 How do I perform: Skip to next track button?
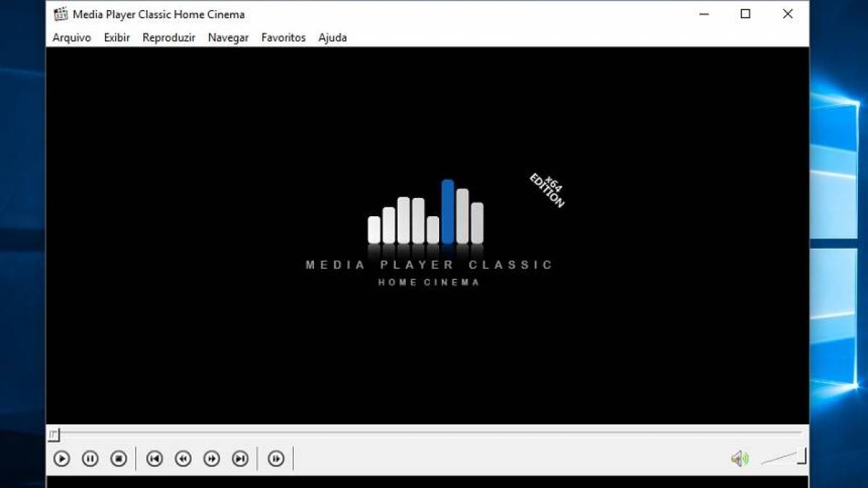pos(240,458)
